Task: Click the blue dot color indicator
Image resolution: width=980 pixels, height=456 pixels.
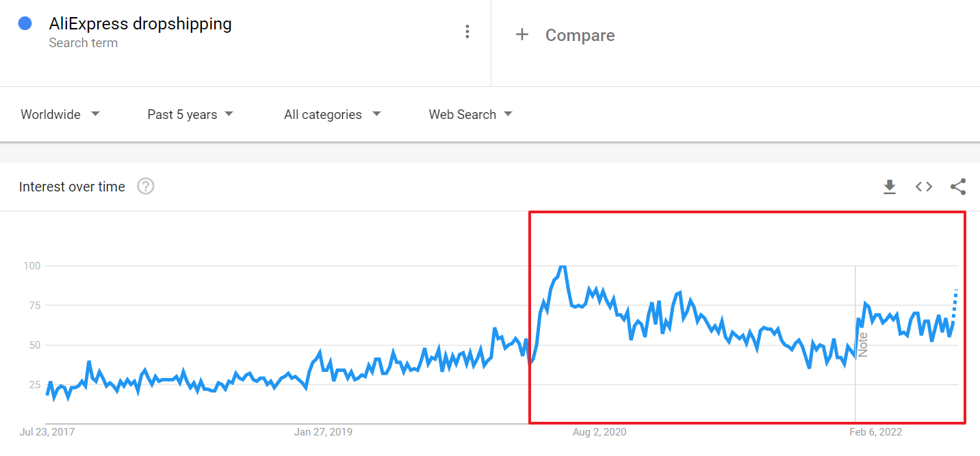Action: [25, 24]
